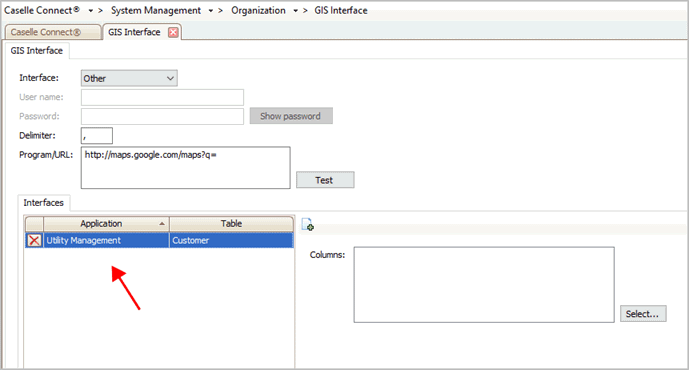Select the Customer table cell
Viewport: 689px width, 370px height.
pyautogui.click(x=232, y=240)
